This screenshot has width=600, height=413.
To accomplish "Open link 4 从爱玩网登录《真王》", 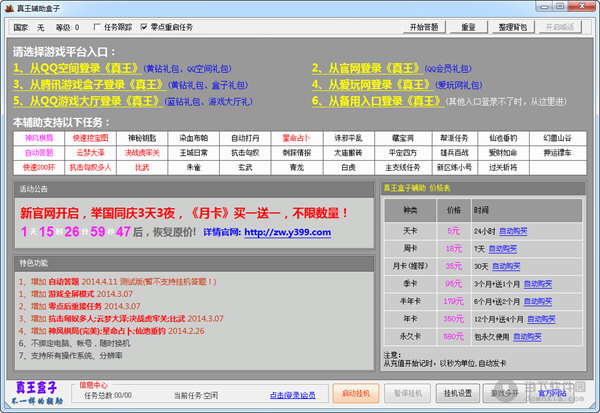I will pyautogui.click(x=372, y=85).
